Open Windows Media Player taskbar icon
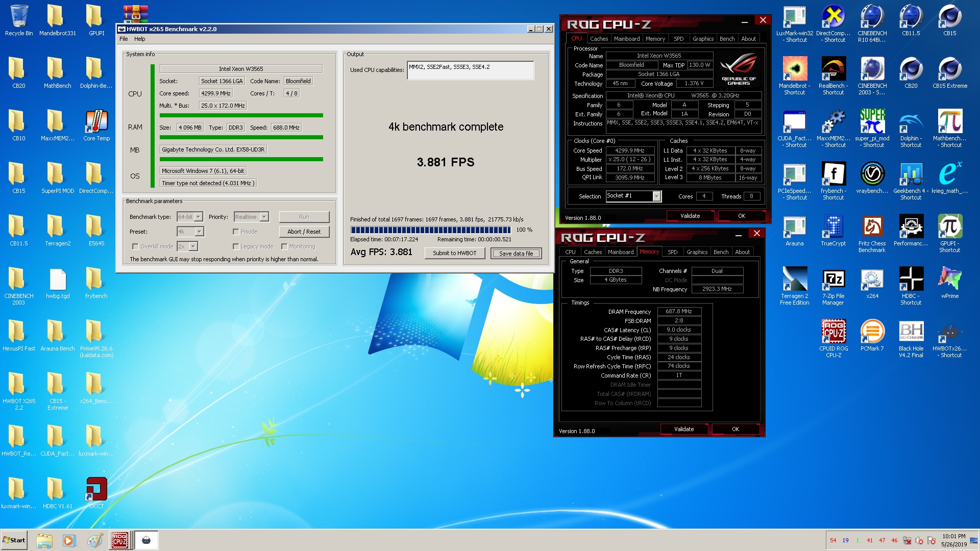The image size is (980, 551). click(69, 540)
